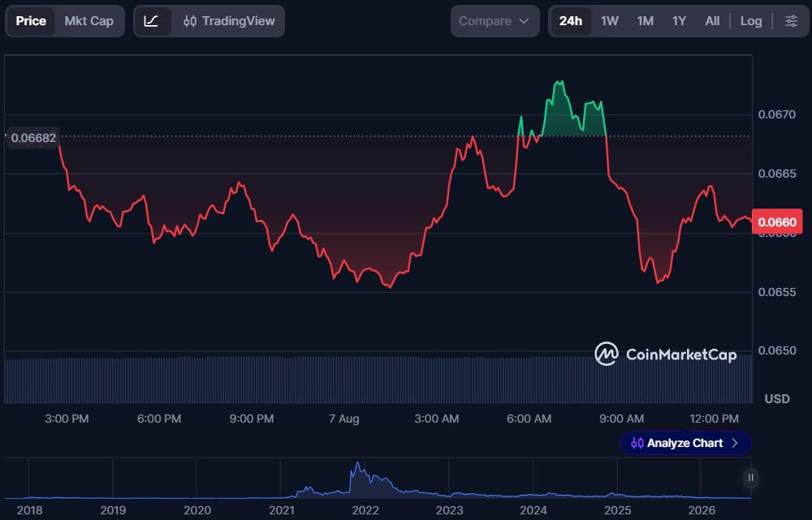The image size is (812, 520).
Task: Switch to the Mkt Cap tab
Action: pos(89,21)
